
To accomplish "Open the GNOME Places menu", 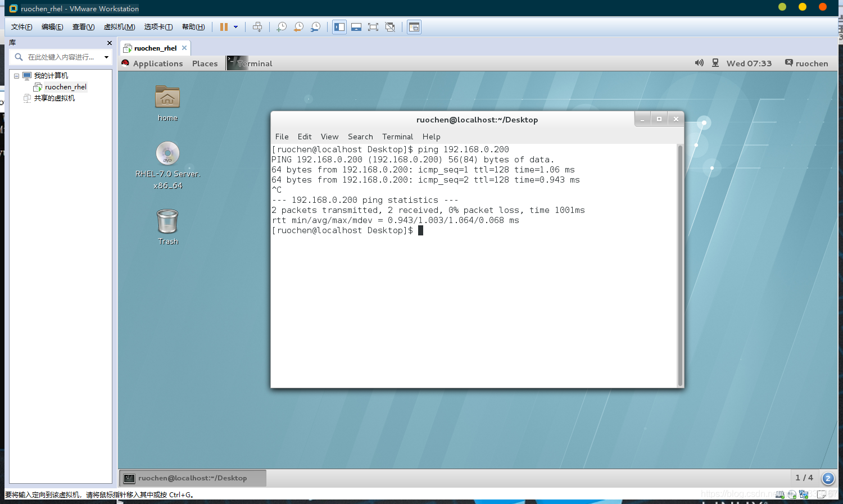I will [205, 63].
